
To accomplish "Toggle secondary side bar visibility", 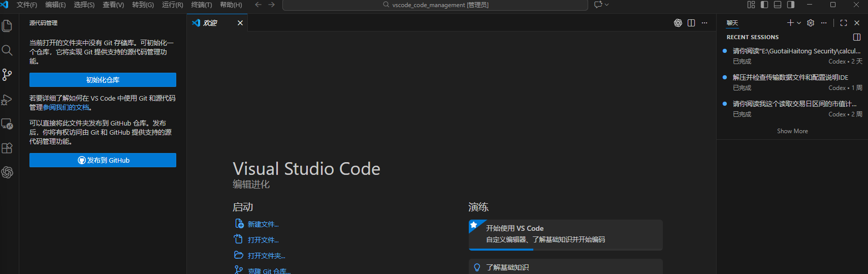I will 791,5.
